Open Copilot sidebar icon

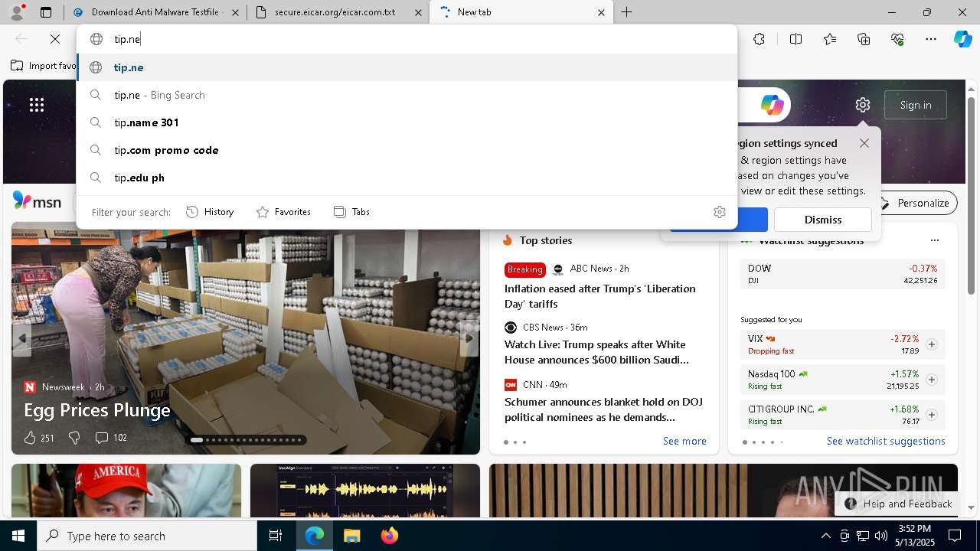(962, 39)
